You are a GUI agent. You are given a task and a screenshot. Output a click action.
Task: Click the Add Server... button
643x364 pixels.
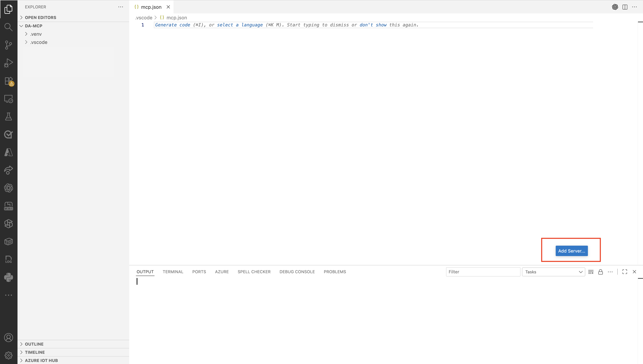tap(572, 251)
